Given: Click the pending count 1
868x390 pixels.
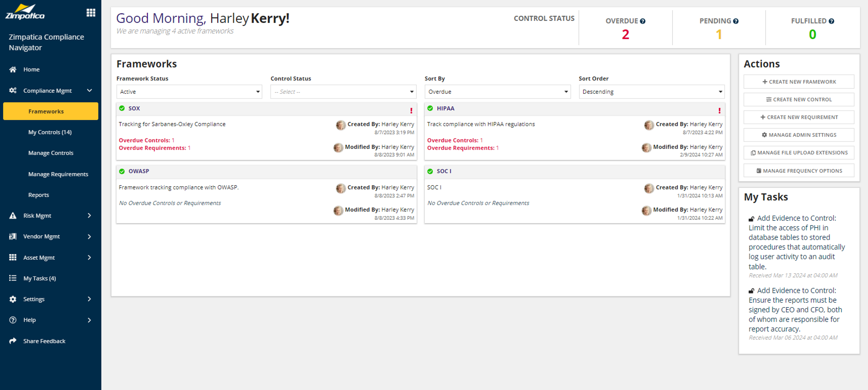Looking at the screenshot, I should point(719,34).
